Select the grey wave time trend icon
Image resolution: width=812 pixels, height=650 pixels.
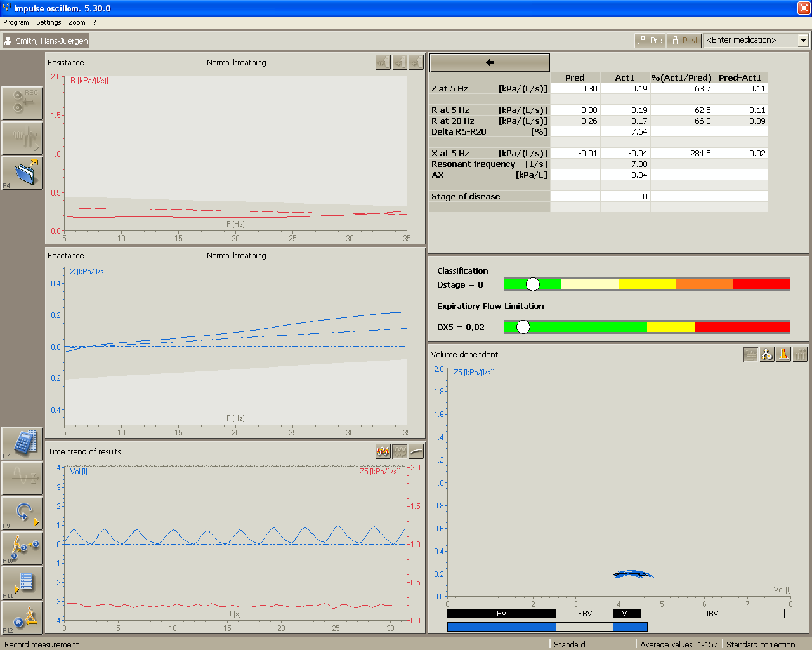coord(400,451)
